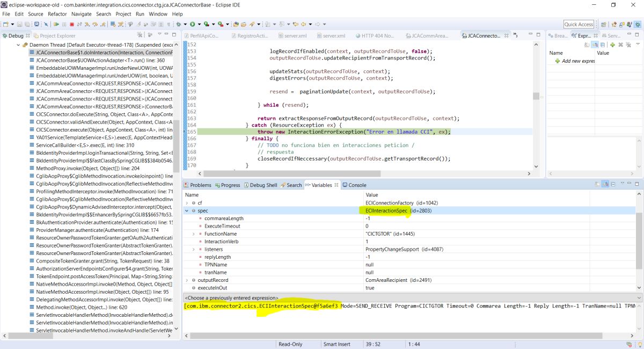Switch to the Debug Shell tab
644x349 pixels.
click(260, 185)
